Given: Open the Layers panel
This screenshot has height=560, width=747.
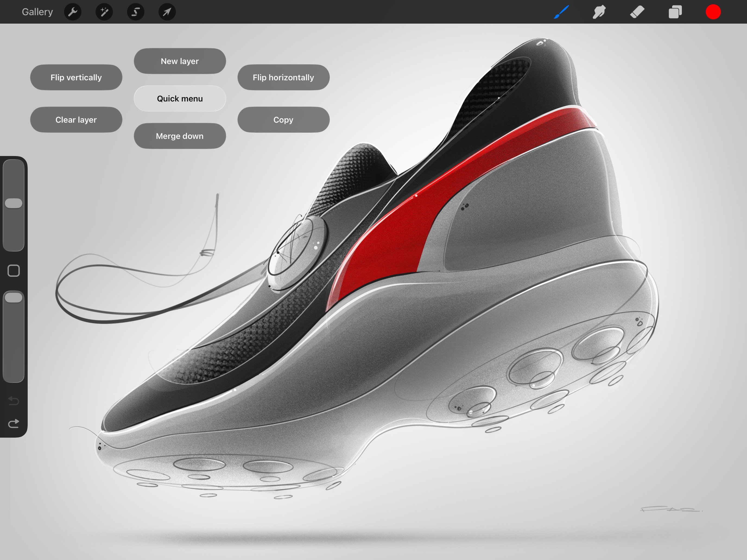Looking at the screenshot, I should 675,12.
